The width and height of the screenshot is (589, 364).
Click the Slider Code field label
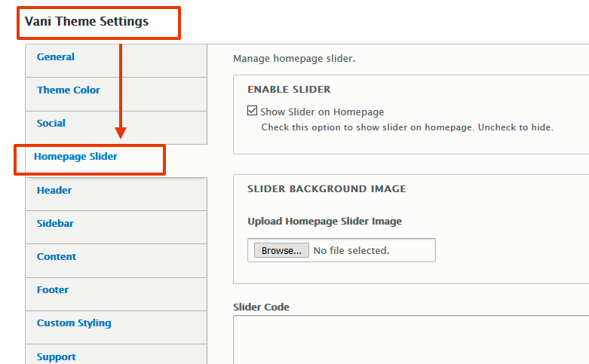click(x=261, y=307)
